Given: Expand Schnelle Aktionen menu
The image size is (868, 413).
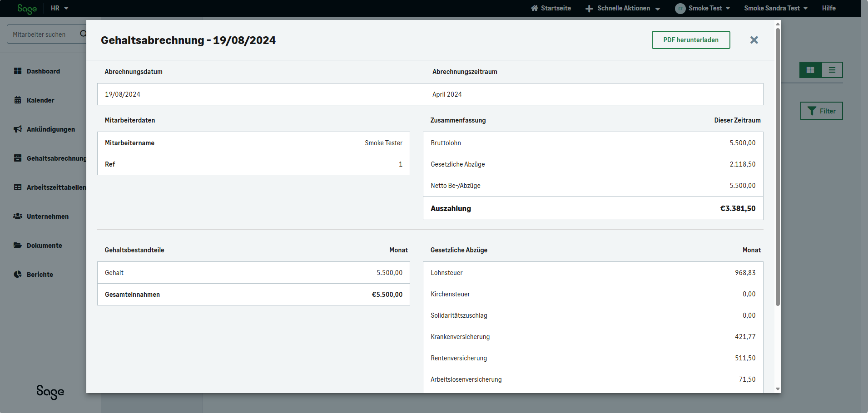Looking at the screenshot, I should [623, 8].
